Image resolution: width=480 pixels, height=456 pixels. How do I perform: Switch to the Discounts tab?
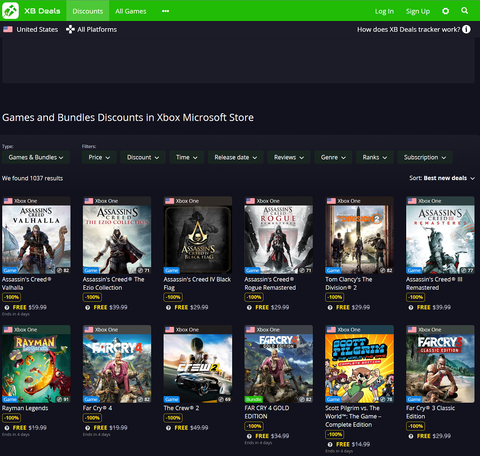[x=88, y=11]
